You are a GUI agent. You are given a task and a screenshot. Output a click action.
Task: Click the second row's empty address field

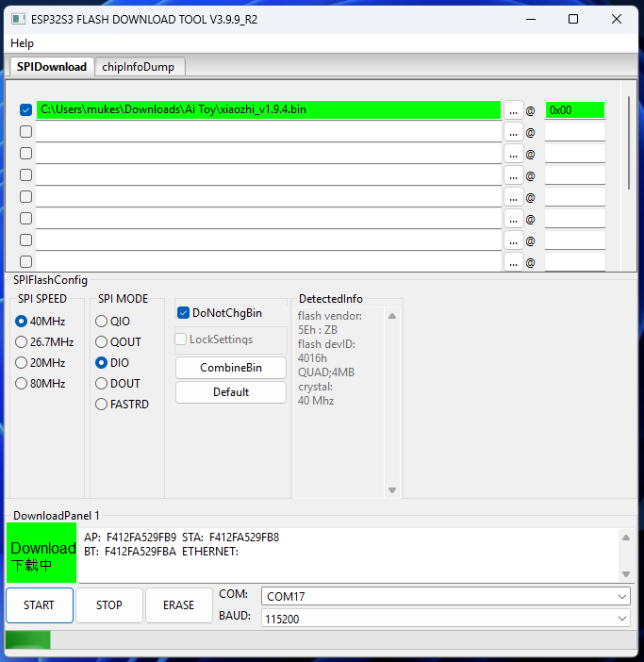[575, 132]
